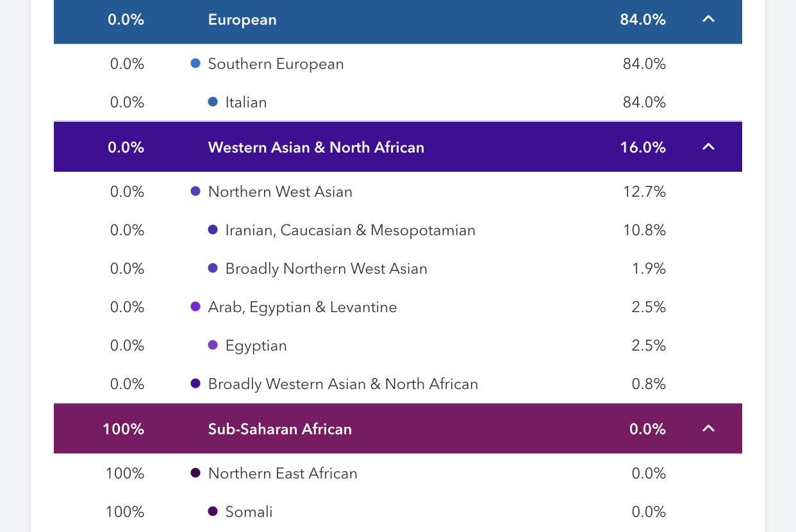
Task: Click the 84.0% Southern European value
Action: pos(644,64)
